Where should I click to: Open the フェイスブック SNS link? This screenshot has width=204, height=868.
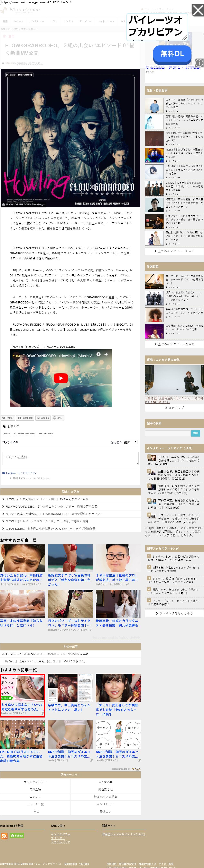61,841
